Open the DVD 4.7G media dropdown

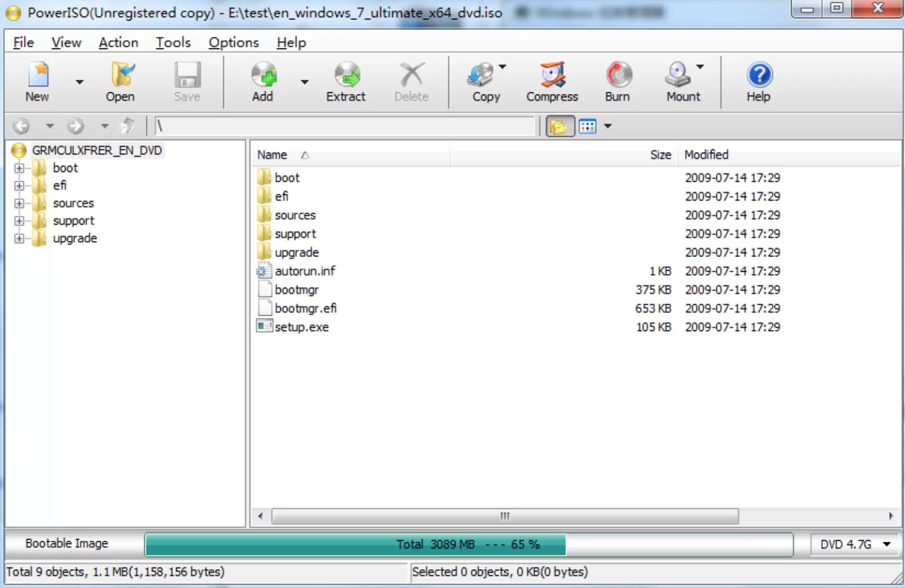point(854,545)
